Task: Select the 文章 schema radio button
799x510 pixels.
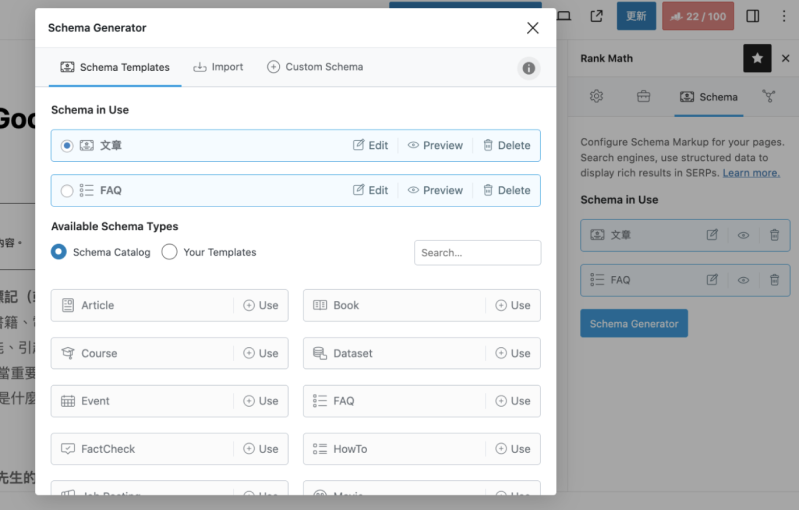Action: click(x=67, y=146)
